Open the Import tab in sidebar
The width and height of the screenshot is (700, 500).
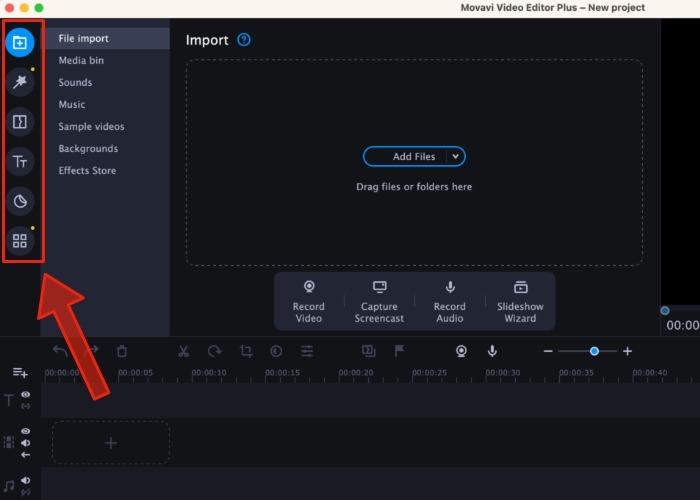20,42
